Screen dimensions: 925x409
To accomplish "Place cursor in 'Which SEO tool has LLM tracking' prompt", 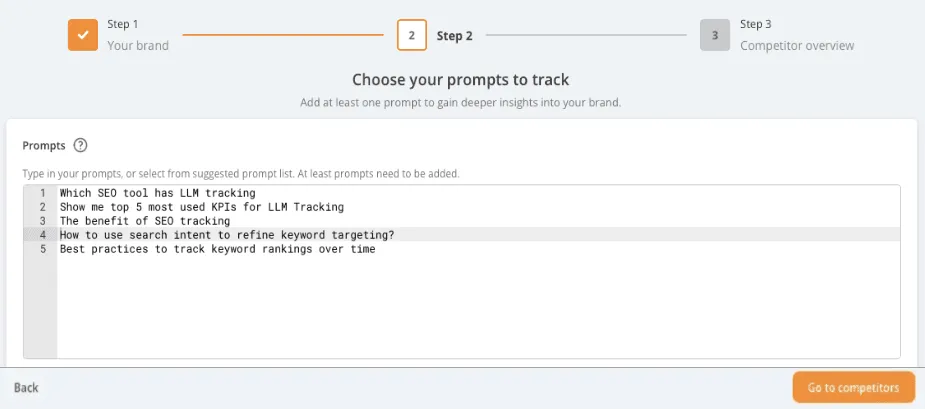I will tap(157, 193).
